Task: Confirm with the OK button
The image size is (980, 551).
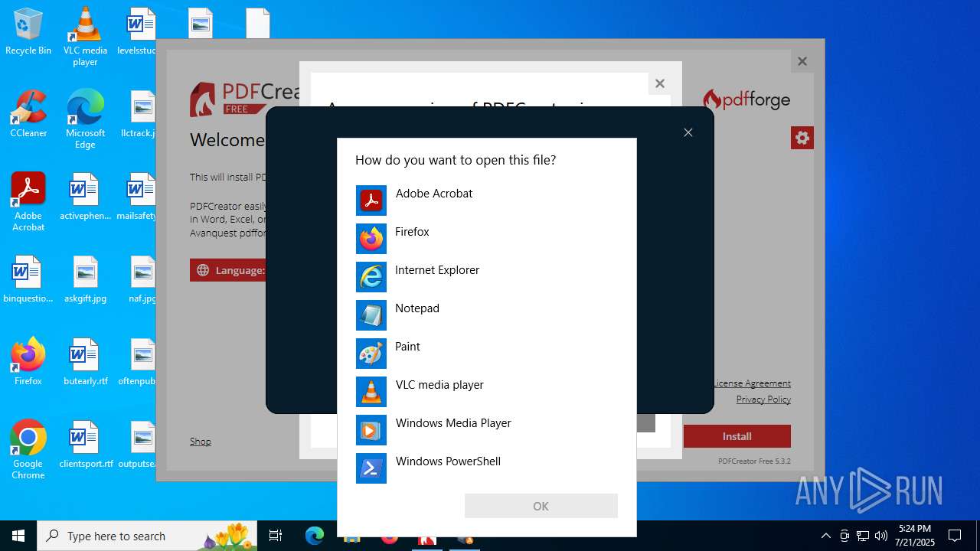Action: coord(541,506)
